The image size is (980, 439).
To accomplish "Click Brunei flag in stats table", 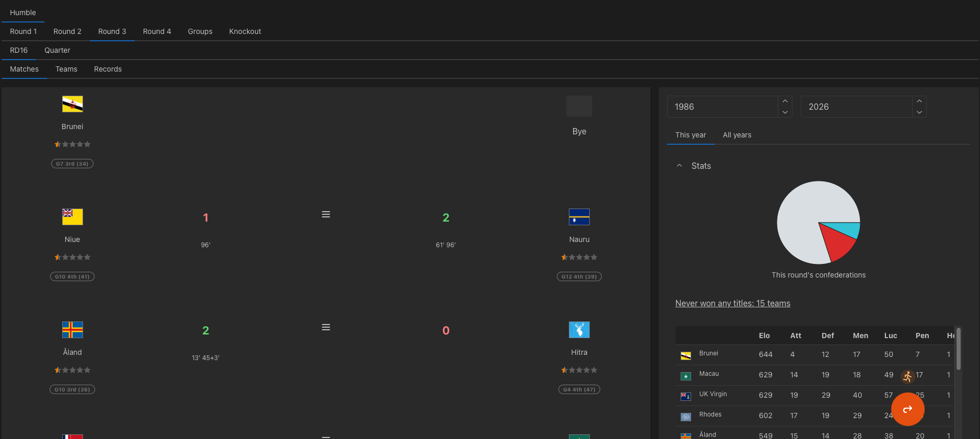I will (685, 356).
